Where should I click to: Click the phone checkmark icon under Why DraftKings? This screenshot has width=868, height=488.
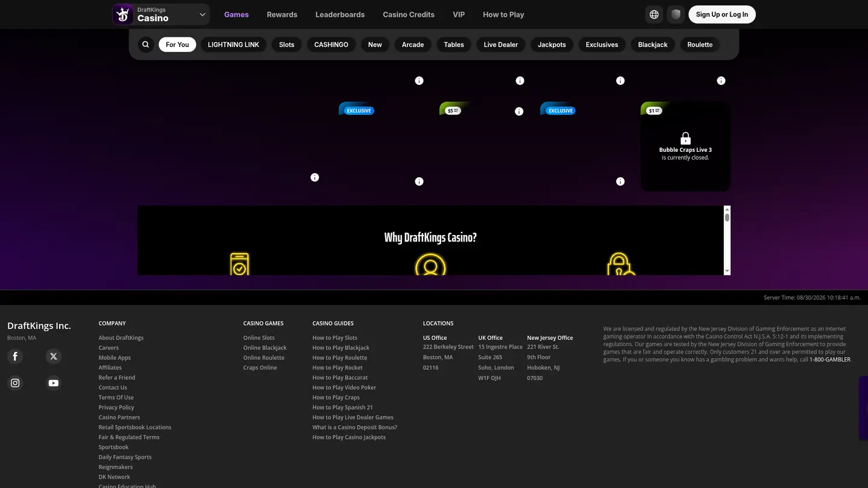pos(239,264)
